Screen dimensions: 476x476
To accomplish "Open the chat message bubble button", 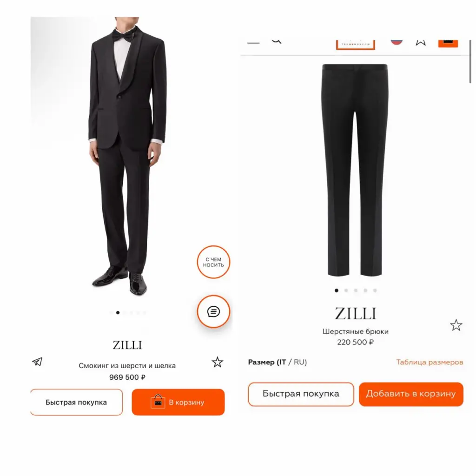I will 213,311.
